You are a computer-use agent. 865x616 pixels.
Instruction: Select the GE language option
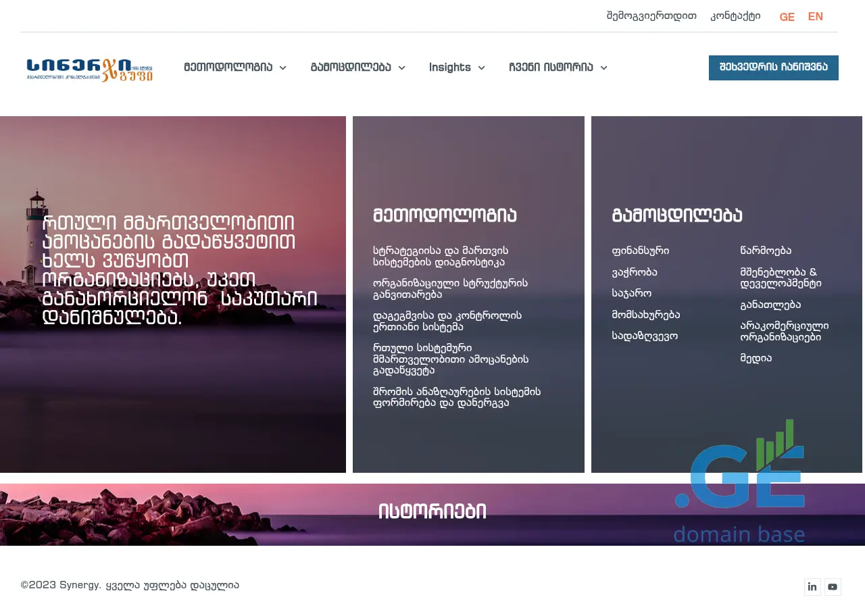(787, 17)
